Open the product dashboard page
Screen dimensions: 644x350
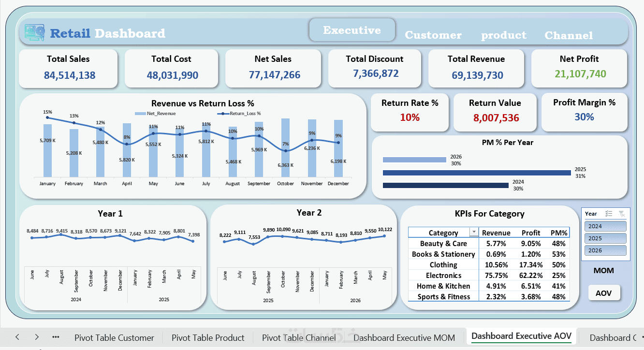pyautogui.click(x=504, y=35)
